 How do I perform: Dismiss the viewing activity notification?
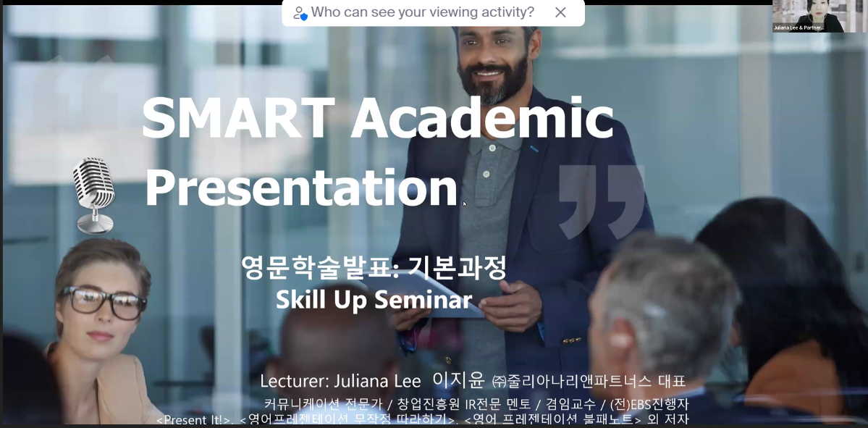560,12
